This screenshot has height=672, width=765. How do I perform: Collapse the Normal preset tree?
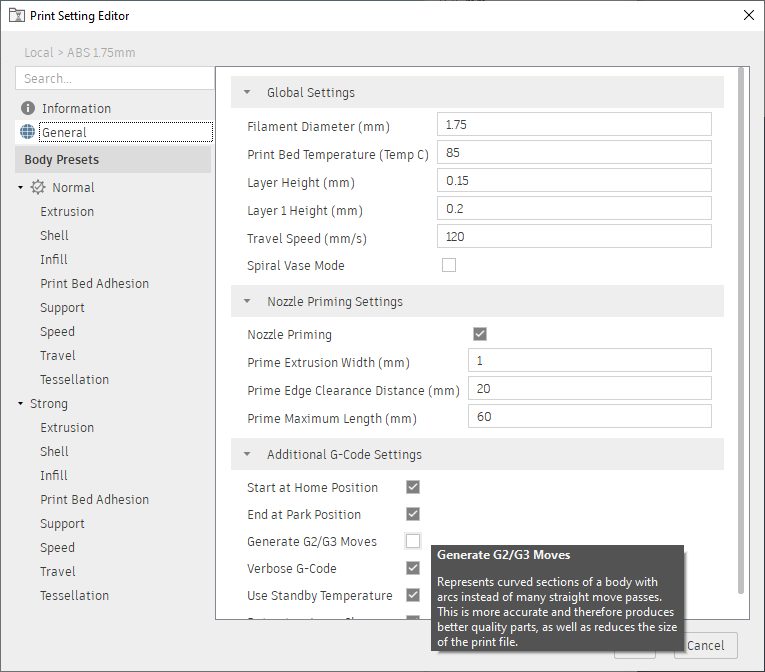tap(20, 188)
